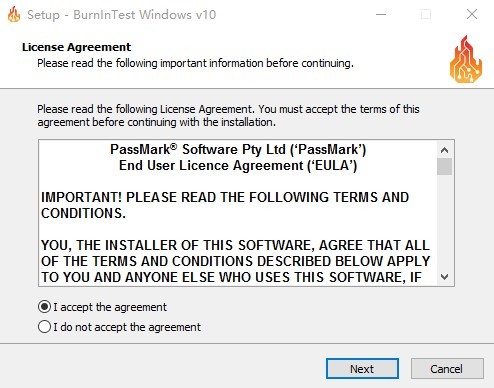Screen dimensions: 494x388
Task: Click the 'PassMark Software Pty Ltd' heading line
Action: [238, 149]
